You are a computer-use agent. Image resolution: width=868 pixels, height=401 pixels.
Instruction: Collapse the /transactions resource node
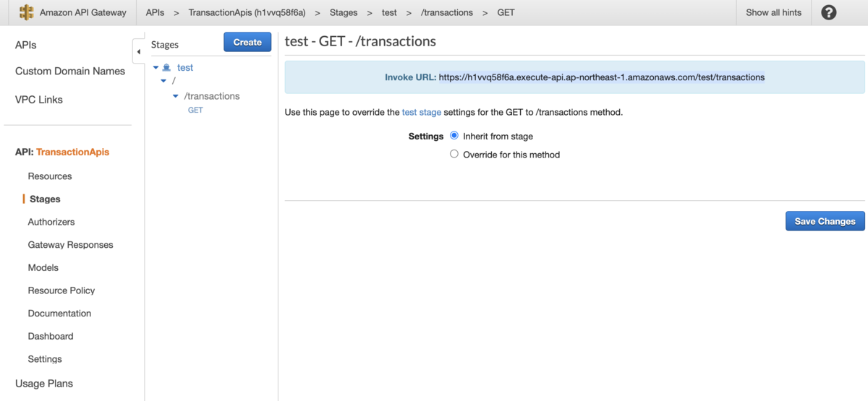coord(175,96)
